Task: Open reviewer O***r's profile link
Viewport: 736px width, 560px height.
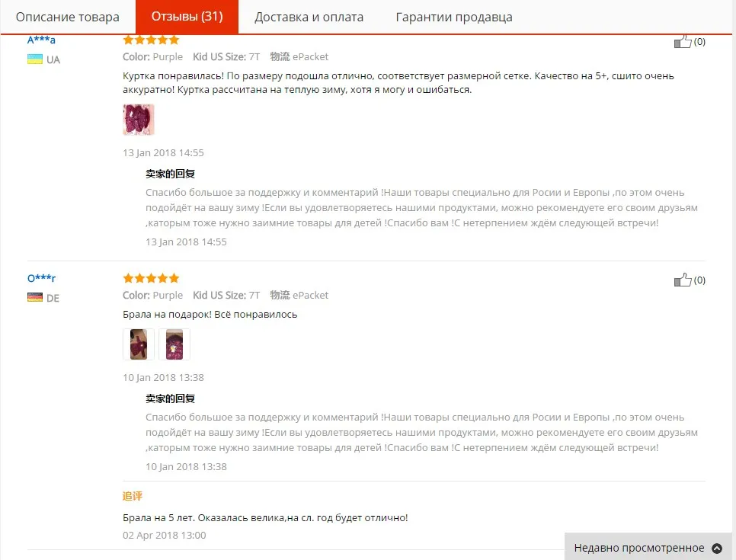Action: point(41,278)
